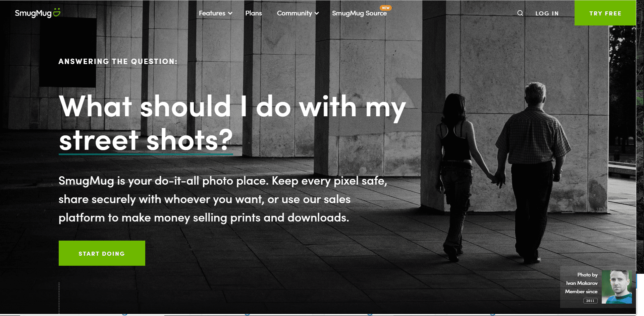
Task: Open the search magnifier icon
Action: 520,13
